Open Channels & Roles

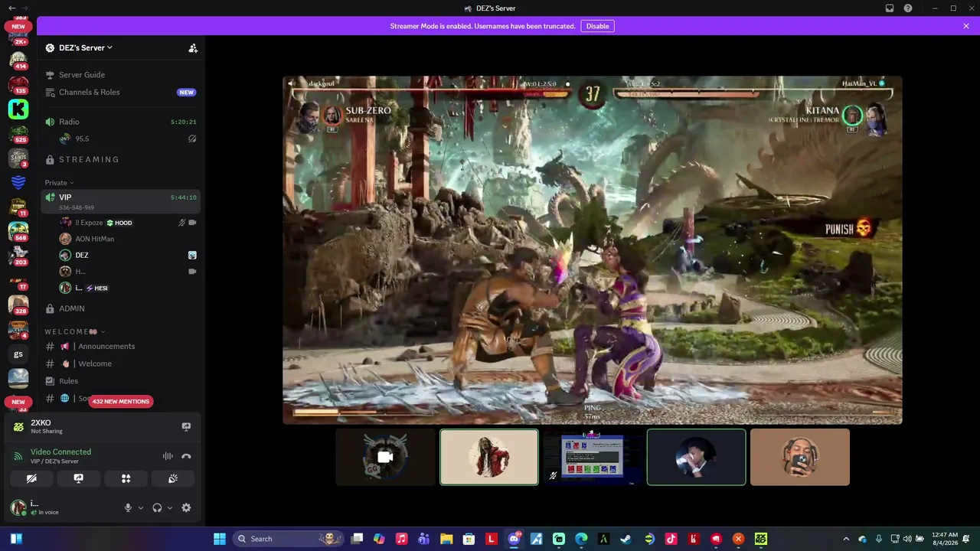[120, 93]
